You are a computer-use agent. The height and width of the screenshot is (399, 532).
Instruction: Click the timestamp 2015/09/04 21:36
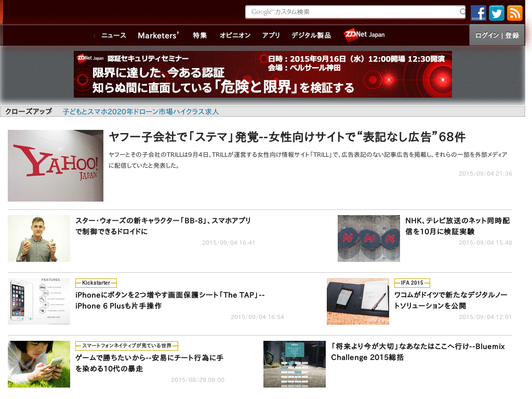point(486,174)
